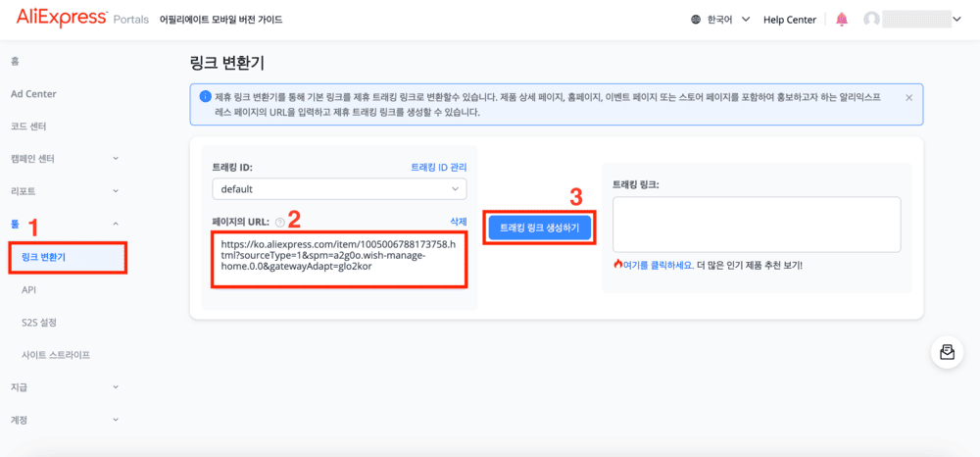The image size is (980, 457).
Task: Click the help question mark beside 페이지의 URL
Action: pyautogui.click(x=279, y=222)
